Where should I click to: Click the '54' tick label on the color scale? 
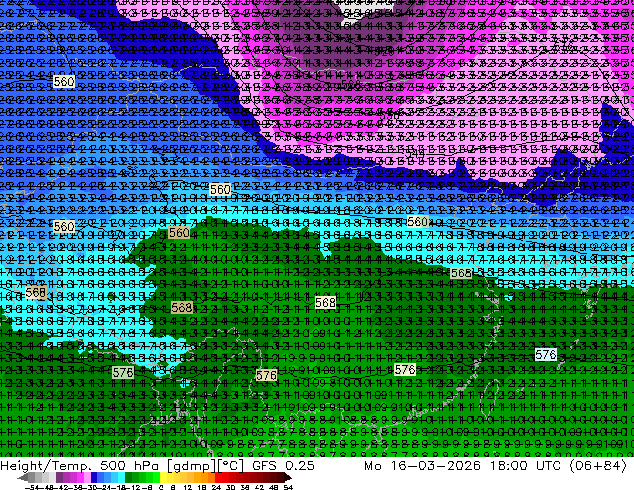tap(287, 487)
